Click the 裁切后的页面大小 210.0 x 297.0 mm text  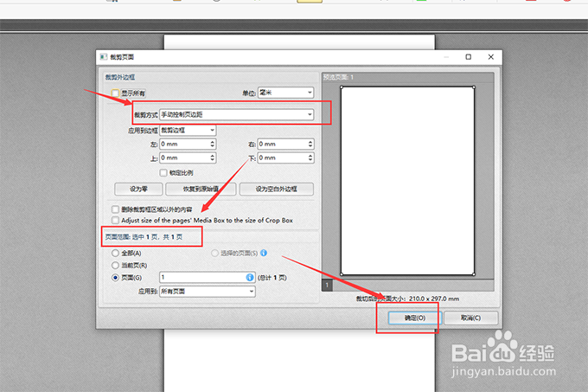[407, 299]
